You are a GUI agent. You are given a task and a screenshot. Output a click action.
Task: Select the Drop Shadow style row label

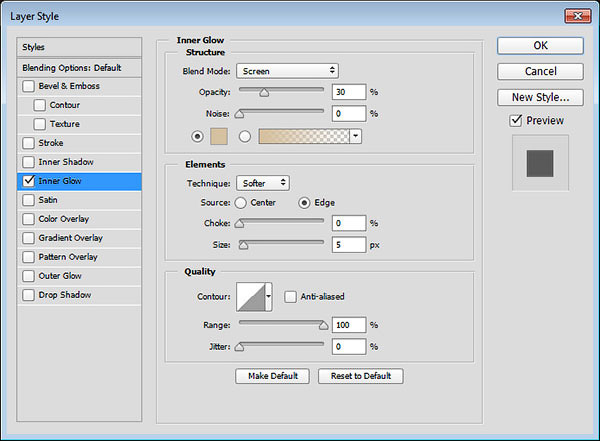(65, 295)
